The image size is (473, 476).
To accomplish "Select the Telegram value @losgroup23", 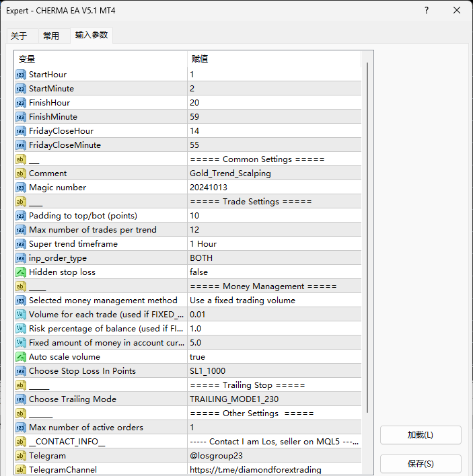I will coord(275,456).
